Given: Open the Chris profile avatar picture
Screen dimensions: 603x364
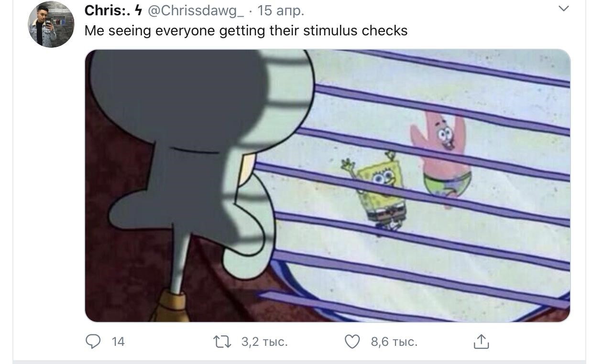Looking at the screenshot, I should pos(51,24).
